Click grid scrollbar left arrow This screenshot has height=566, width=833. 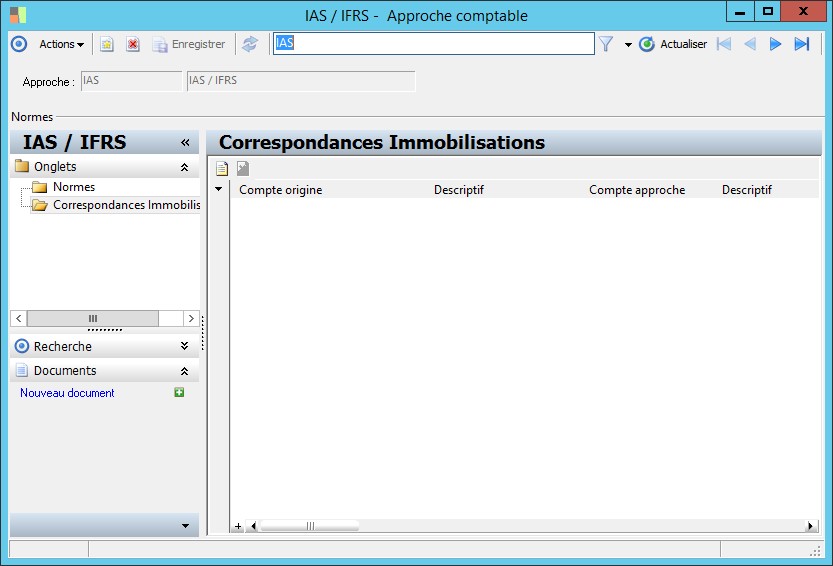coord(253,526)
